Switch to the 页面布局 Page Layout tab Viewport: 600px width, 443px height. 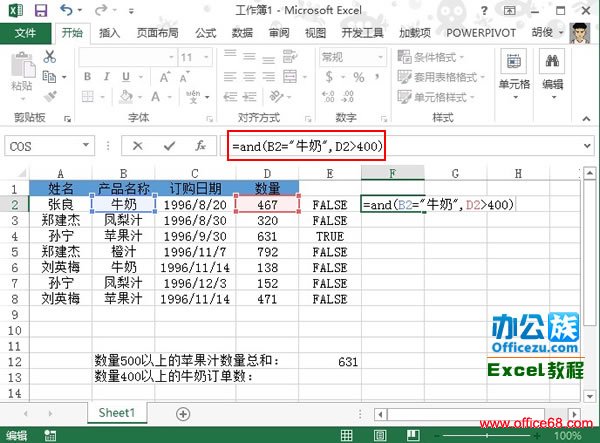(x=158, y=33)
